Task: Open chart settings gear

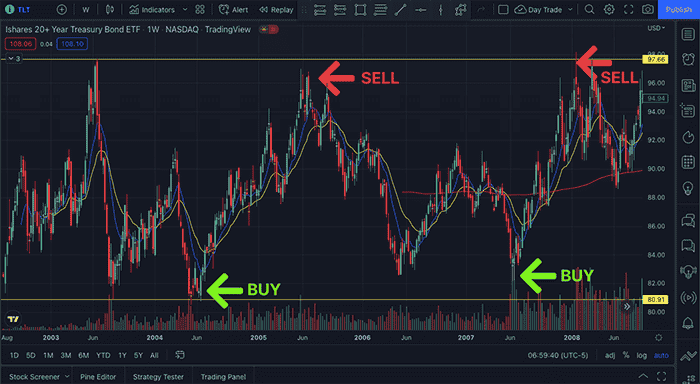Action: point(609,9)
